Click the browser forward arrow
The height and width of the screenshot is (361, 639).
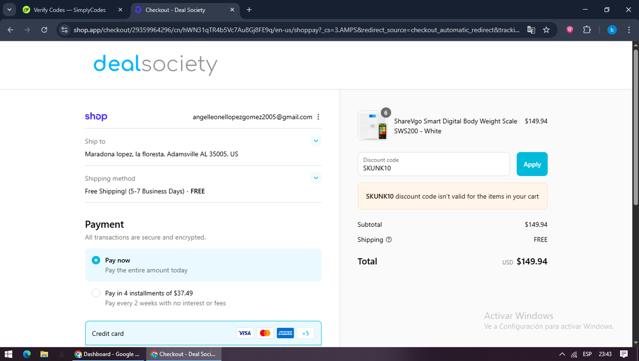click(27, 30)
